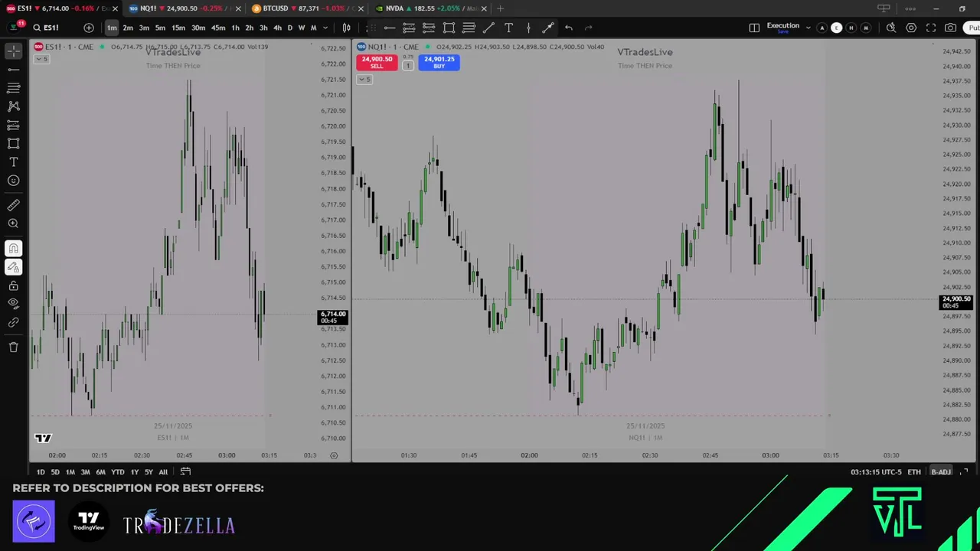
Task: Click the floating toolbar vertical line tool
Action: [528, 28]
